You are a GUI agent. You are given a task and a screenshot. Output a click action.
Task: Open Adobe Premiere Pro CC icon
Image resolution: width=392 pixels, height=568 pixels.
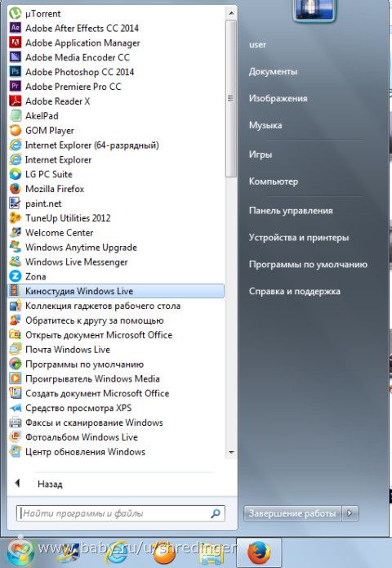(x=16, y=86)
